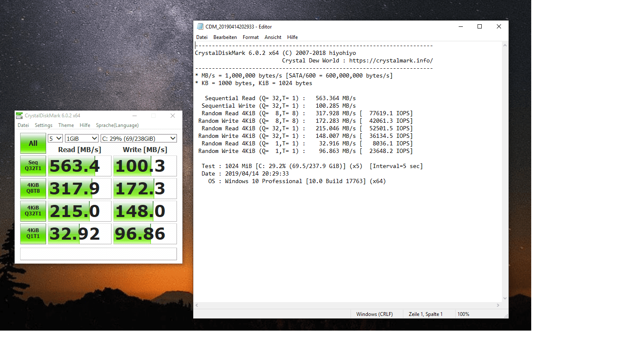Viewport: 644px width, 362px height.
Task: Start the Seq Q32T1 test
Action: pos(33,165)
